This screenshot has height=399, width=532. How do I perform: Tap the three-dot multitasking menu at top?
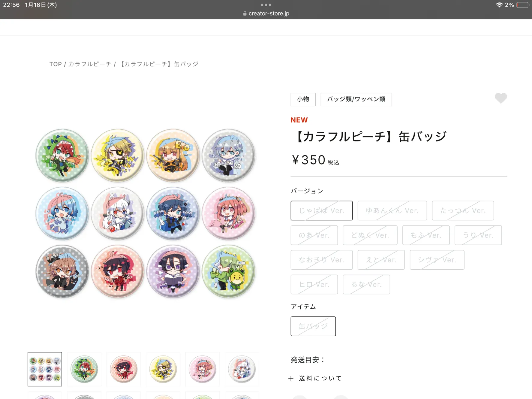pos(266,5)
